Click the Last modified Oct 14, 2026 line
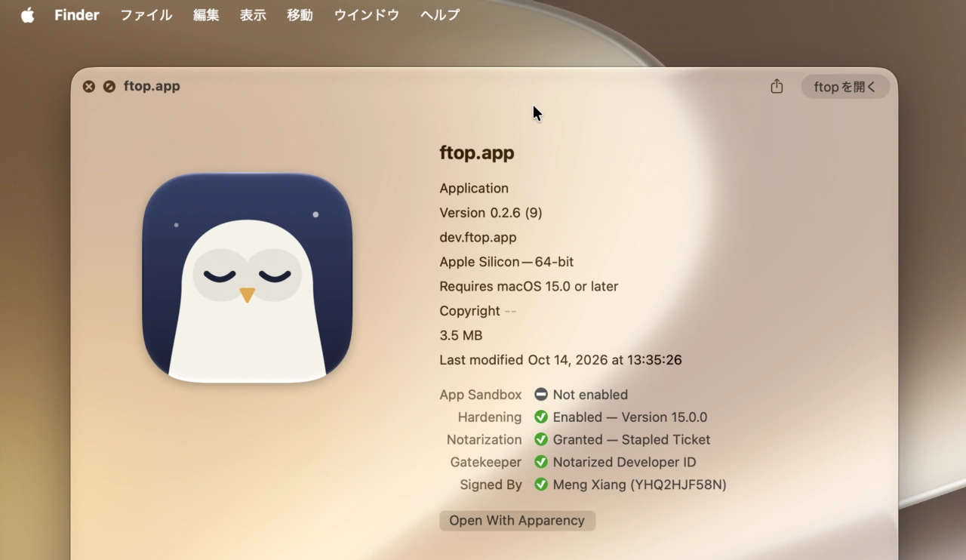This screenshot has height=560, width=966. (x=561, y=360)
